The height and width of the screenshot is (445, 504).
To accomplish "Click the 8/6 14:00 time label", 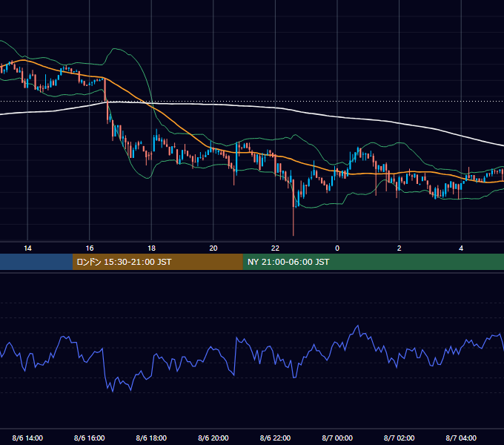I will tap(27, 438).
